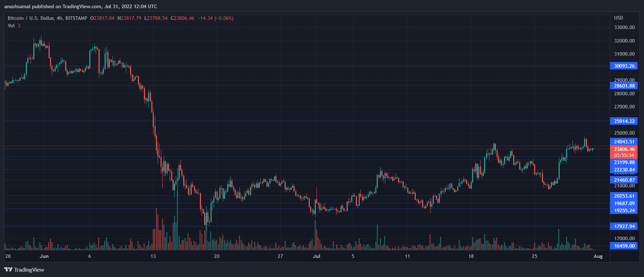Click the Jul marker on time axis

point(317,256)
